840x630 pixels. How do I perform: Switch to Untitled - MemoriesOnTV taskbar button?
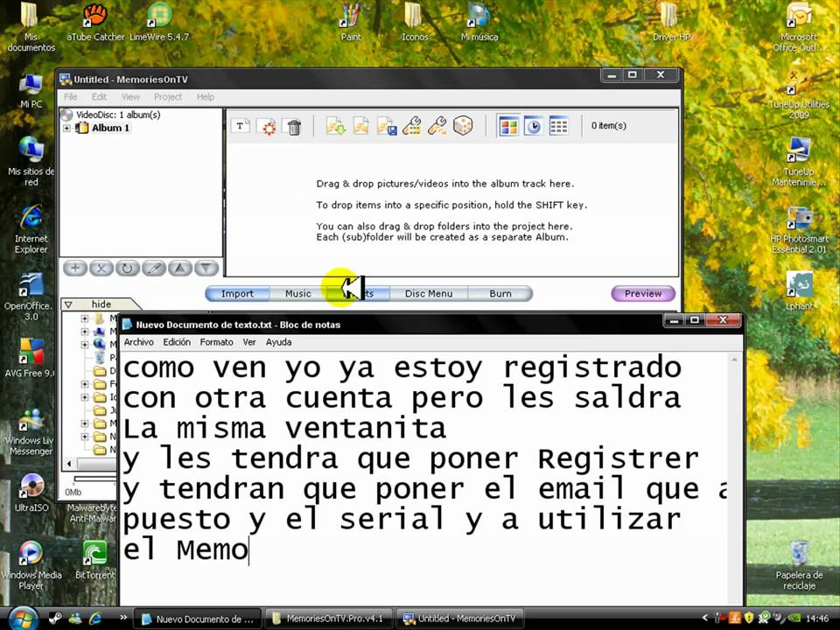coord(461,619)
